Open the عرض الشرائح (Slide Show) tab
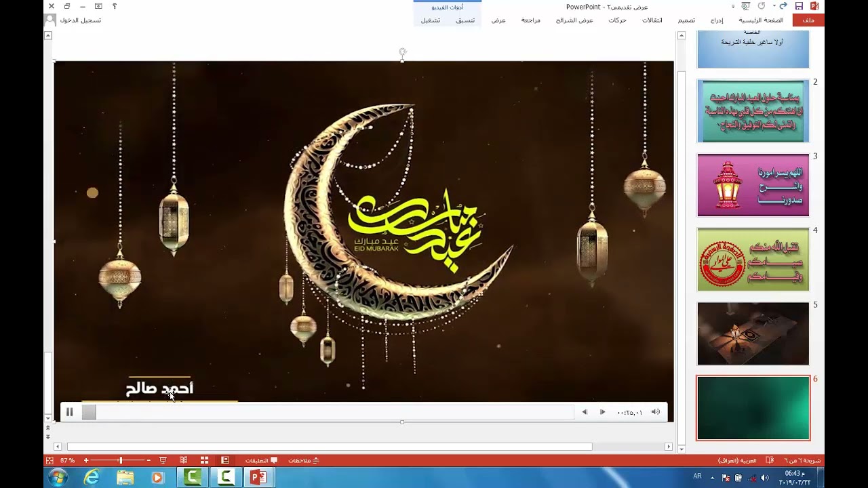The image size is (868, 488). [574, 20]
